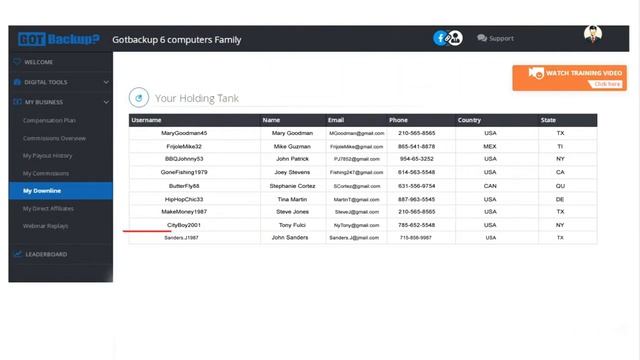The height and width of the screenshot is (360, 640).
Task: Click phone number 614-563-5548
Action: [417, 172]
